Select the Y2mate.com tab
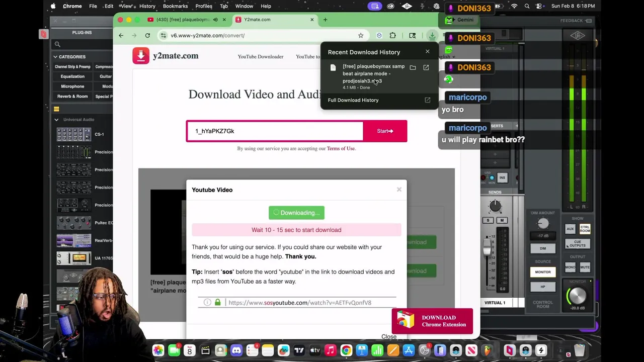644x362 pixels. point(257,20)
